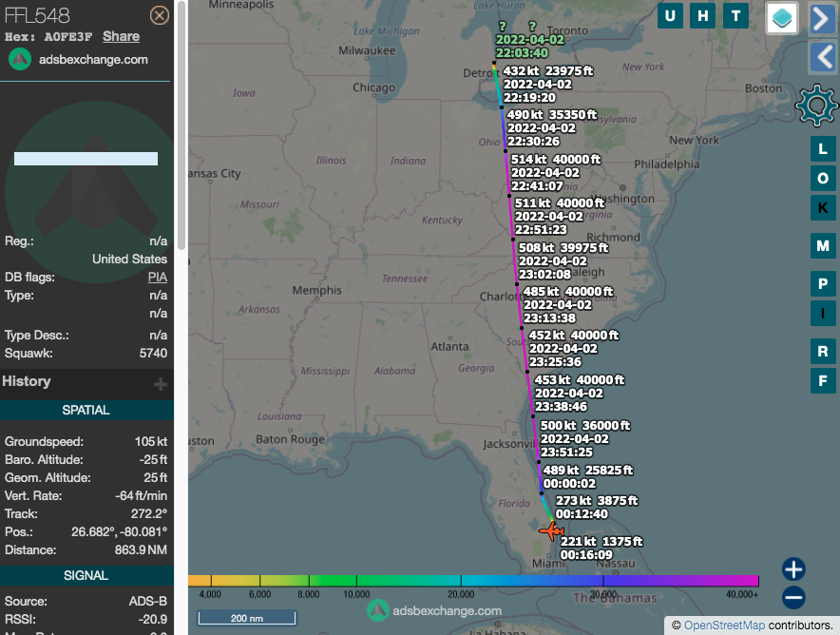Open the settings gear icon
The image size is (840, 635).
point(816,106)
